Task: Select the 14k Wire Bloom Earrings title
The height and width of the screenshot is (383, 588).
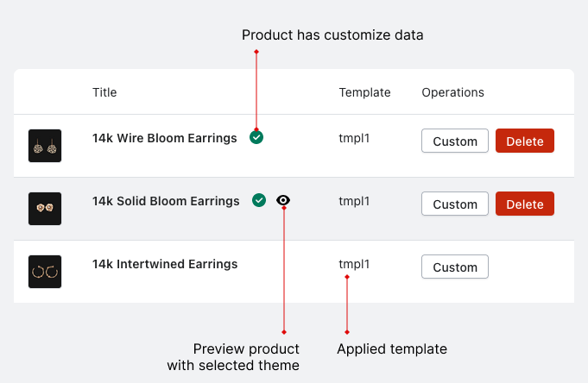Action: 164,138
